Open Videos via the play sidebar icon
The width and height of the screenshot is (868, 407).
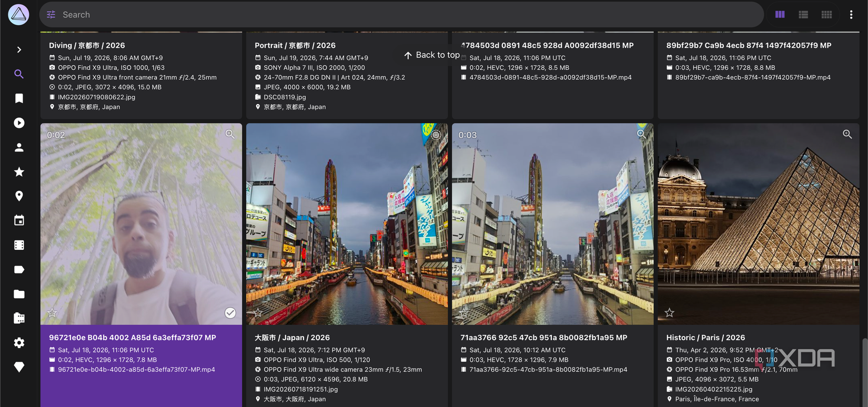coord(19,123)
